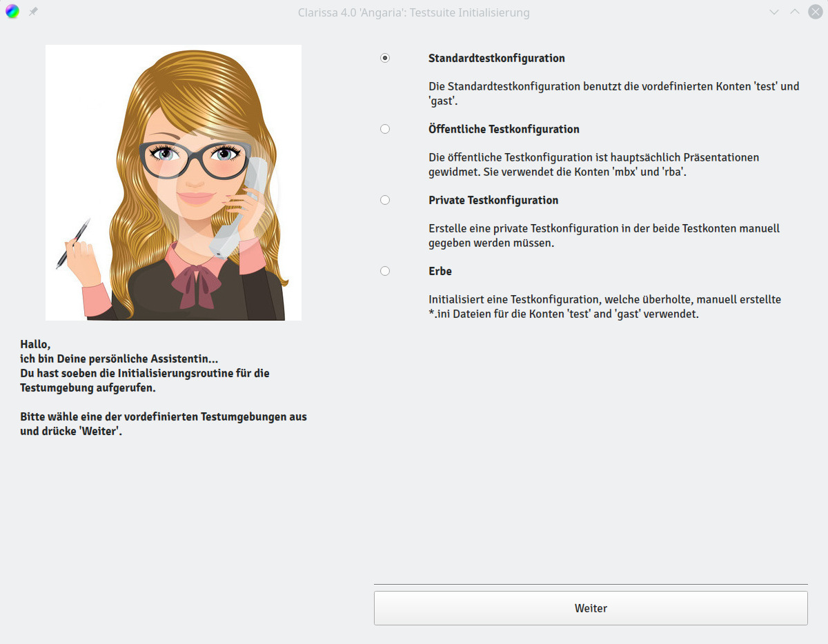The image size is (828, 644).
Task: Click the 'Öffentliche Testkonfiguration' heading text
Action: tap(504, 129)
